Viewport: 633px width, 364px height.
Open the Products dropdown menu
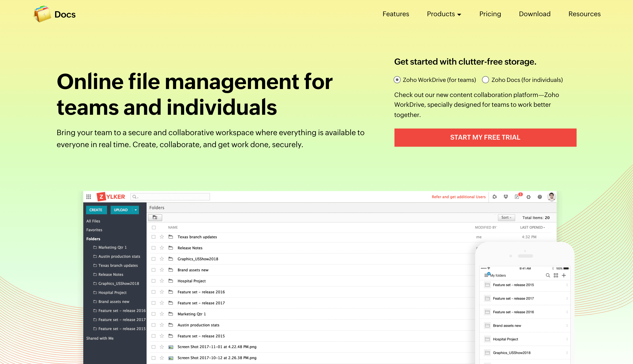(x=444, y=14)
